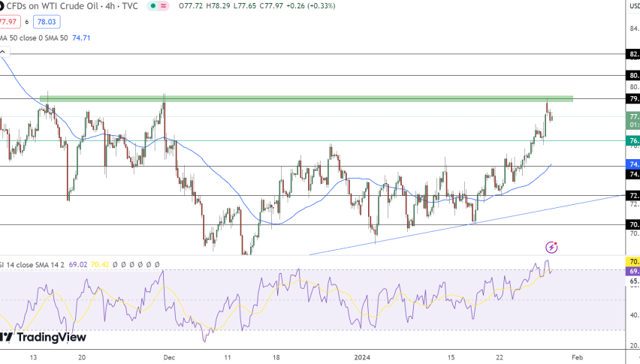Click the change value +0.26 (+0.33%)

point(311,6)
